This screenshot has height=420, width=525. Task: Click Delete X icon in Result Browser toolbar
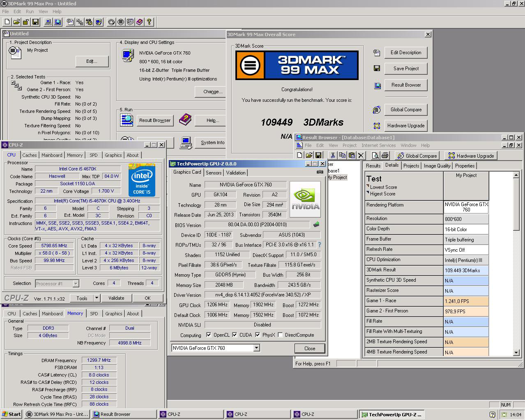(361, 155)
